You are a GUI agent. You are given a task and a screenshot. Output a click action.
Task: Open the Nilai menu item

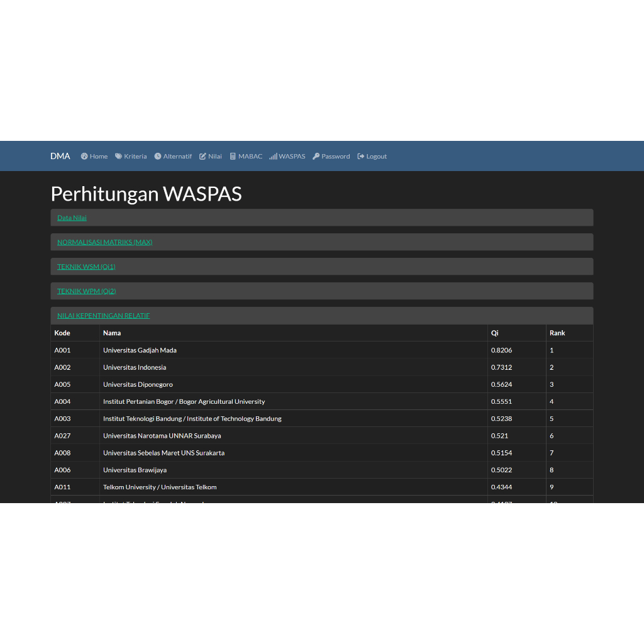211,156
